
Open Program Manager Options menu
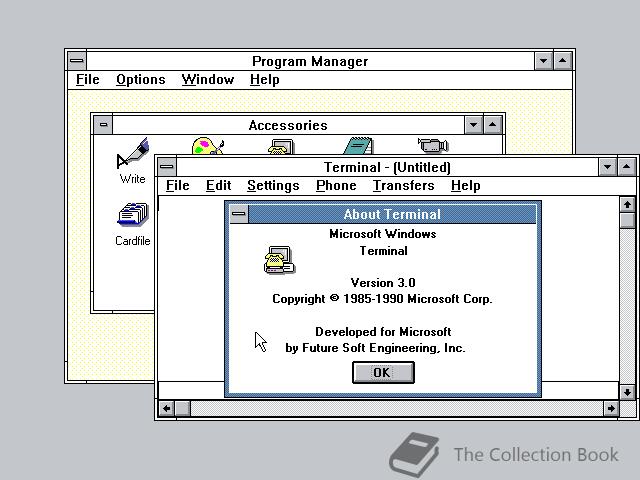141,80
